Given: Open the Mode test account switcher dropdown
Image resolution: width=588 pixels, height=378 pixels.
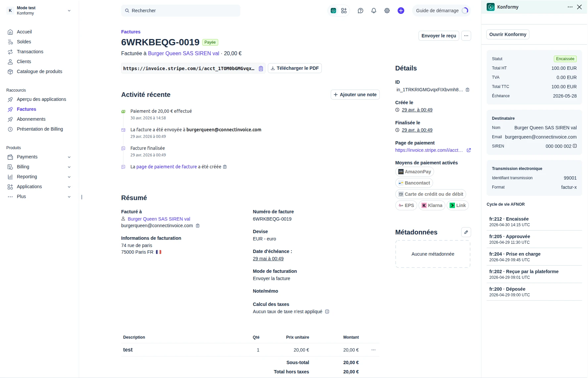Looking at the screenshot, I should coord(39,11).
